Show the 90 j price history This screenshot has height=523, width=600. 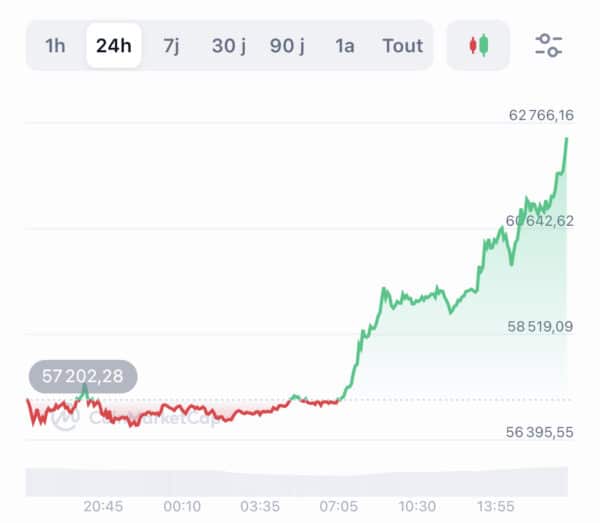(287, 46)
